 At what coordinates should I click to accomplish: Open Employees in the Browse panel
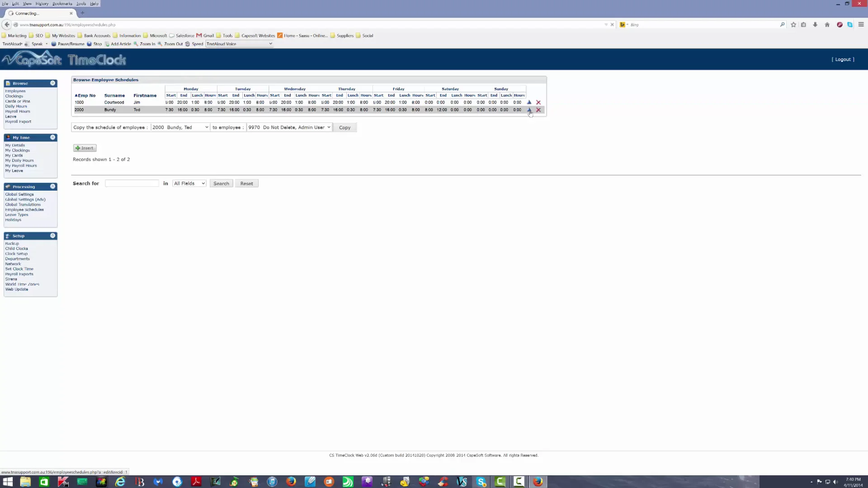(15, 91)
